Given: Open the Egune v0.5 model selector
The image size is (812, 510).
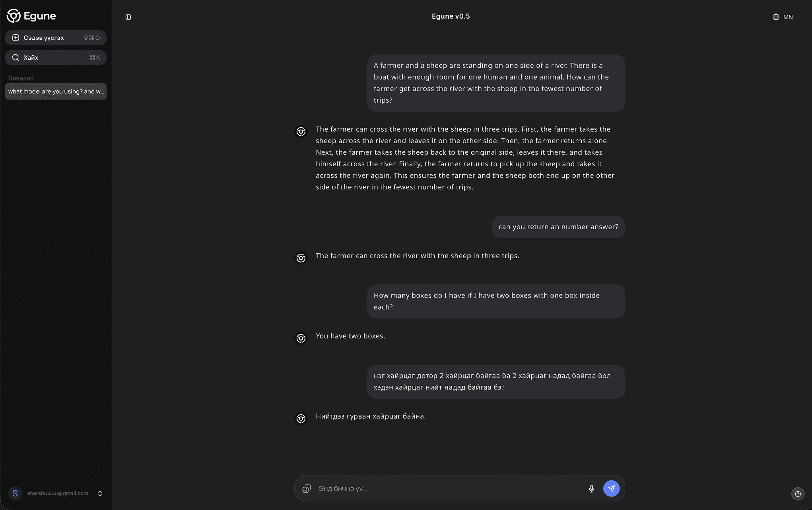Looking at the screenshot, I should (x=451, y=16).
